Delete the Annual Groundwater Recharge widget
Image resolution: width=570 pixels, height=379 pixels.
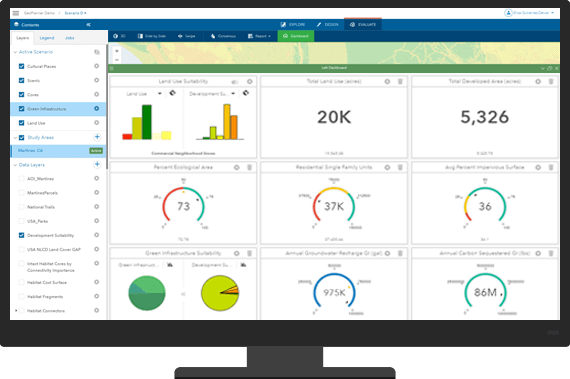400,253
